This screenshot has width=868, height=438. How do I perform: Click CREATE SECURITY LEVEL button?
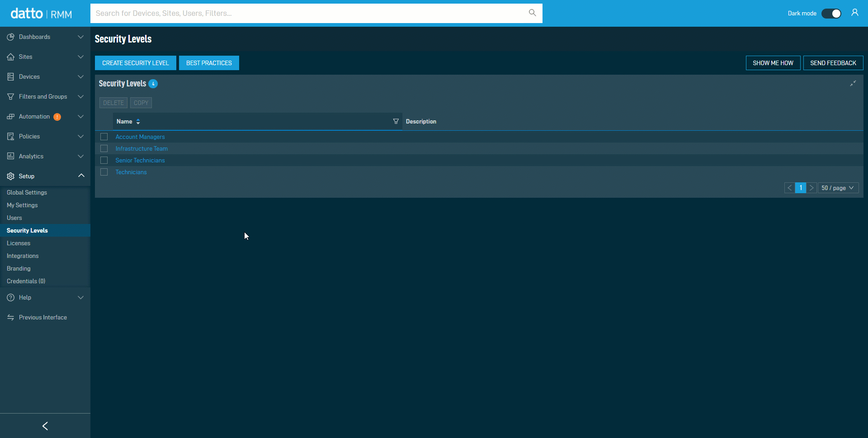pos(136,63)
